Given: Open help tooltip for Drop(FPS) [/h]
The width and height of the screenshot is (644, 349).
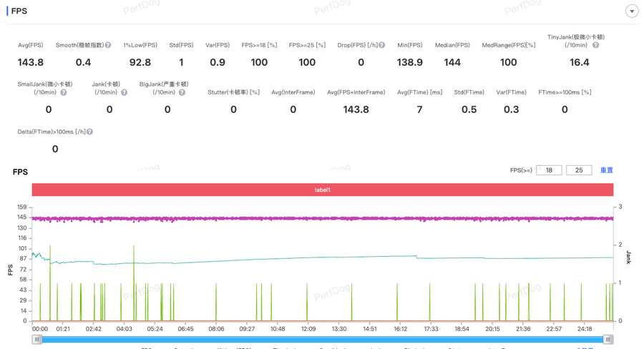Looking at the screenshot, I should coord(382,45).
